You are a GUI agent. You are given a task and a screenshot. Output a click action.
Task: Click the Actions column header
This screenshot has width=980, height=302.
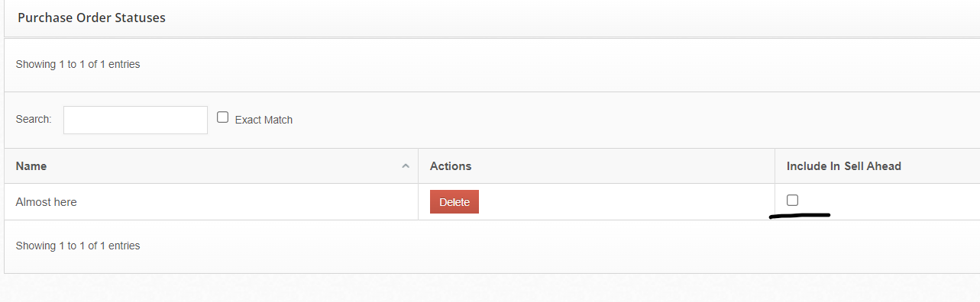[x=451, y=166]
